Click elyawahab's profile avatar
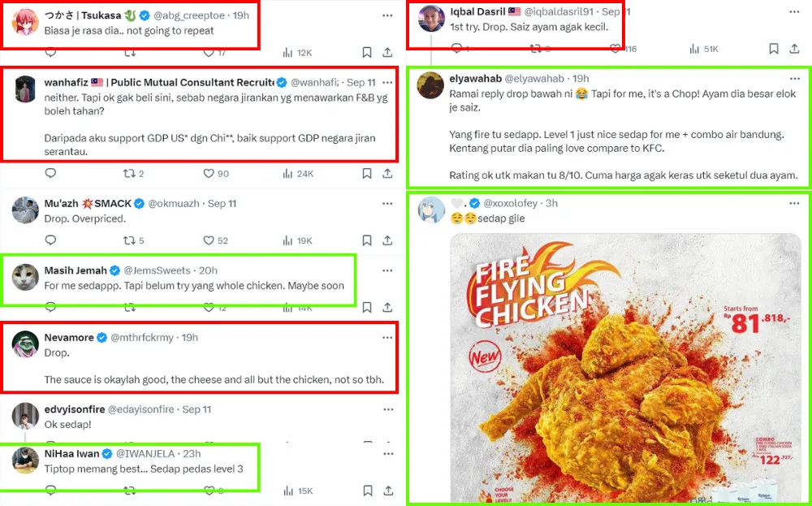This screenshot has width=812, height=506. pyautogui.click(x=432, y=85)
